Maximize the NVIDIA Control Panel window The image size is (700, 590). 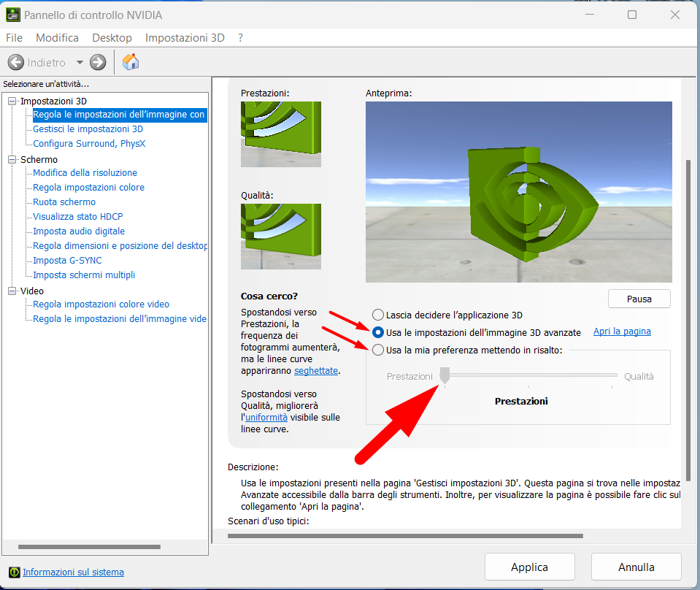631,15
